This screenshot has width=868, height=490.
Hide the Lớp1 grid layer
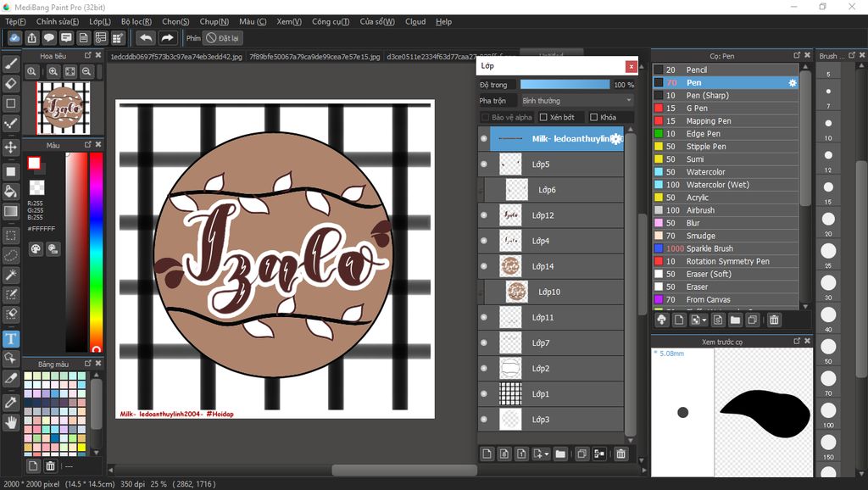(x=484, y=393)
